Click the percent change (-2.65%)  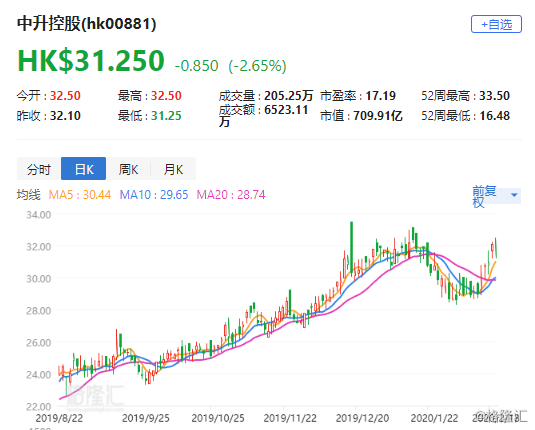click(x=258, y=66)
